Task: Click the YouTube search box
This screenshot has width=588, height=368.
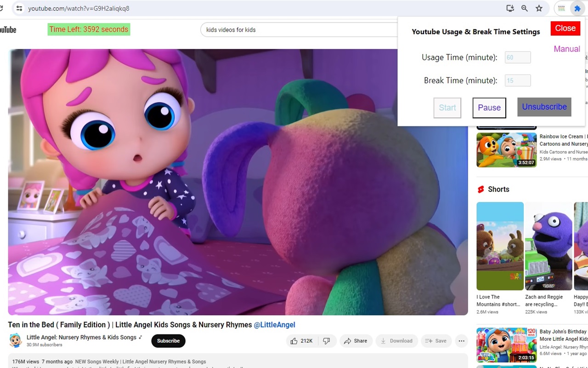Action: point(299,30)
